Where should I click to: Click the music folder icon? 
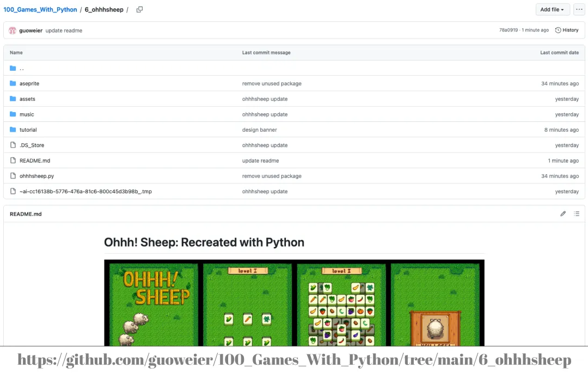[x=13, y=114]
